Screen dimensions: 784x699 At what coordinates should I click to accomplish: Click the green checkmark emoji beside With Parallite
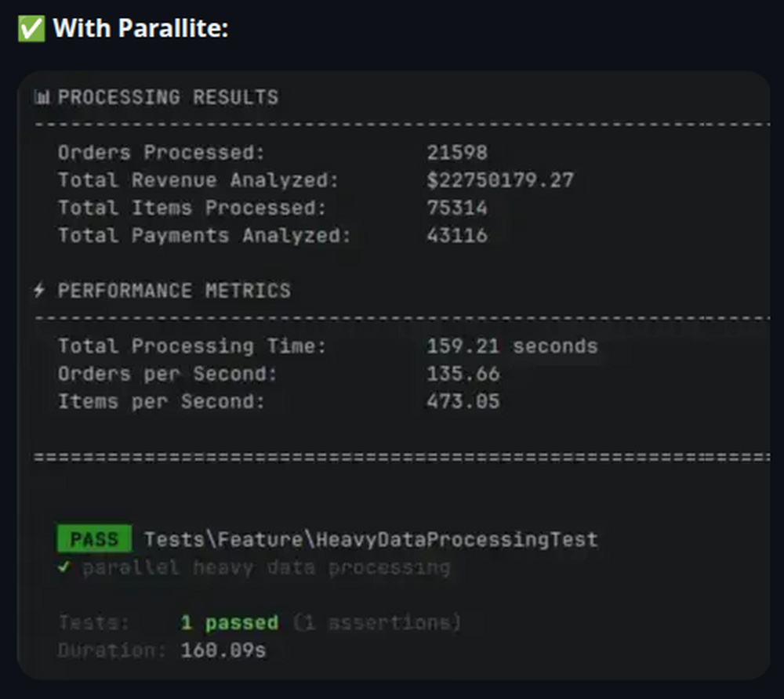coord(31,30)
